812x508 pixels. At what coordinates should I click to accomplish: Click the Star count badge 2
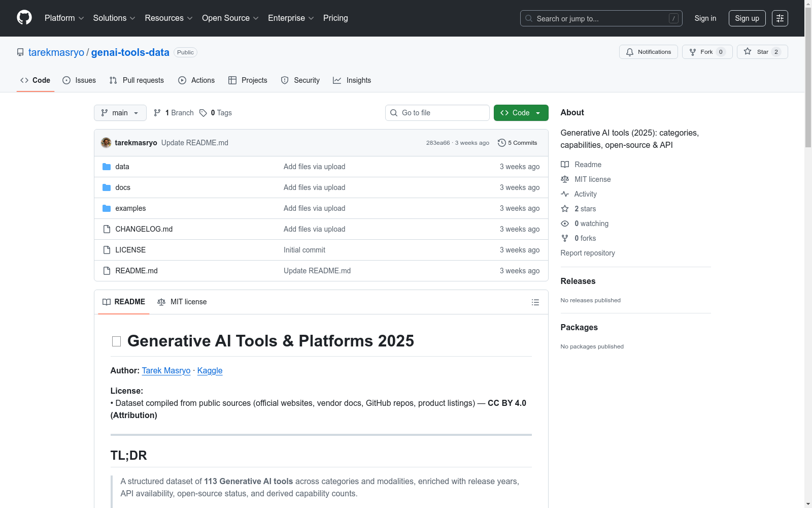[x=776, y=52]
